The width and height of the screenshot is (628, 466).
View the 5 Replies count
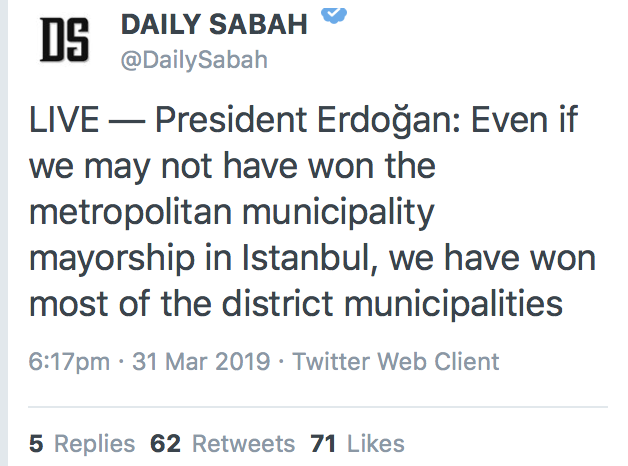pyautogui.click(x=82, y=444)
